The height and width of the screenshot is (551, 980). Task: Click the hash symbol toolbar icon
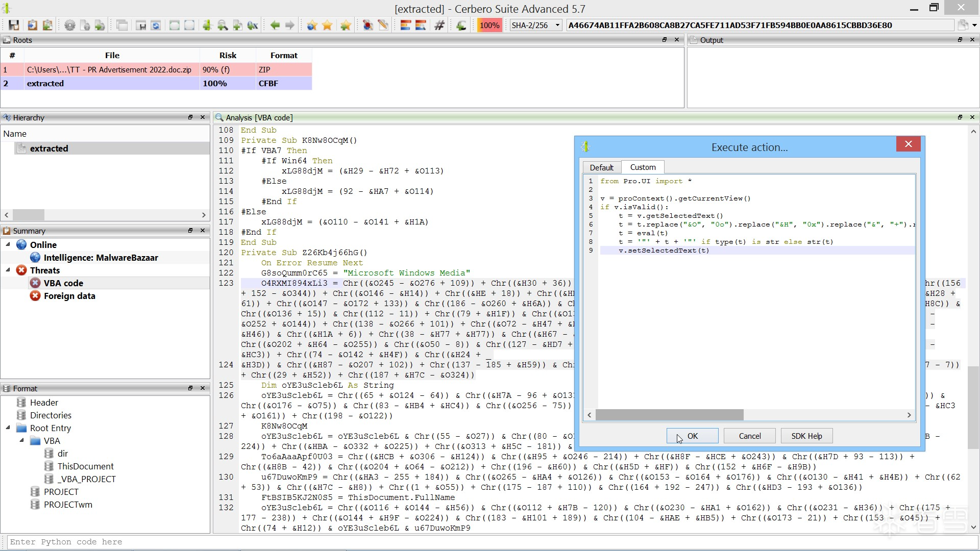(439, 25)
